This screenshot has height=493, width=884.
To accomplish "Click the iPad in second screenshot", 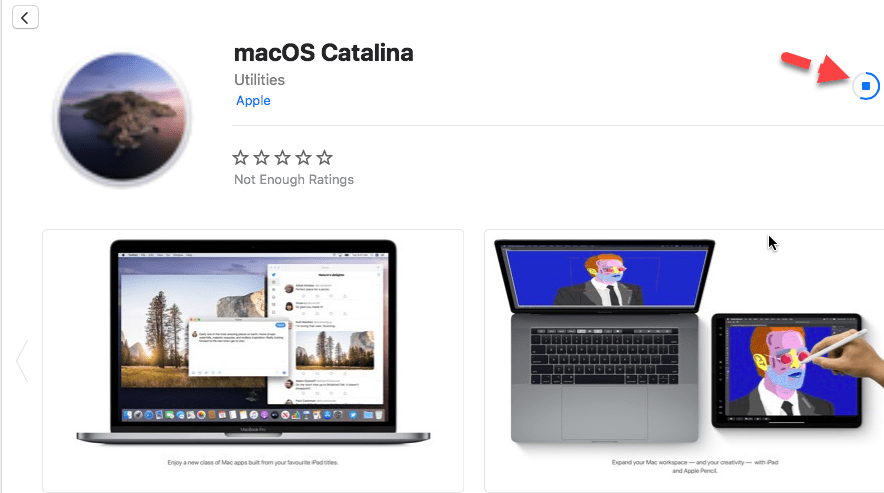I will (786, 370).
